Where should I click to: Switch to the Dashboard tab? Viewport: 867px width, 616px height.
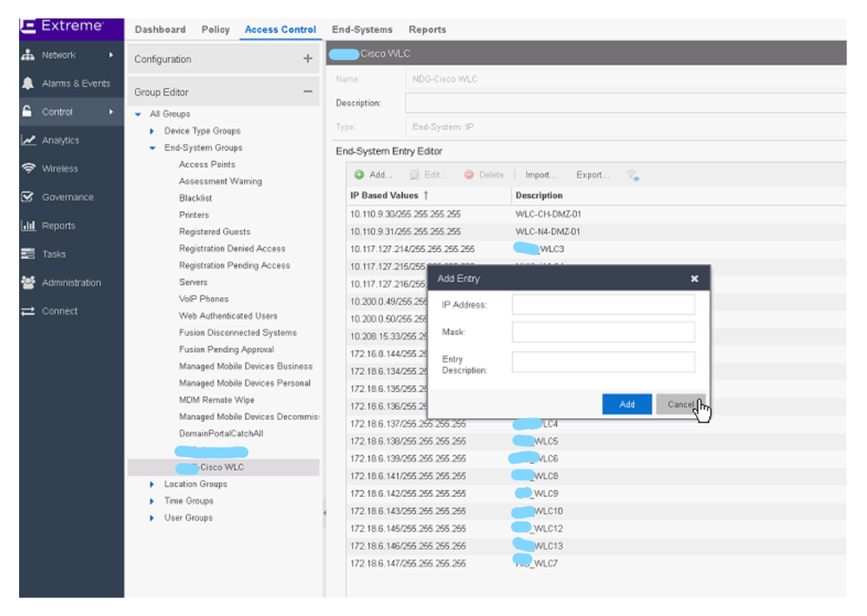(x=160, y=30)
